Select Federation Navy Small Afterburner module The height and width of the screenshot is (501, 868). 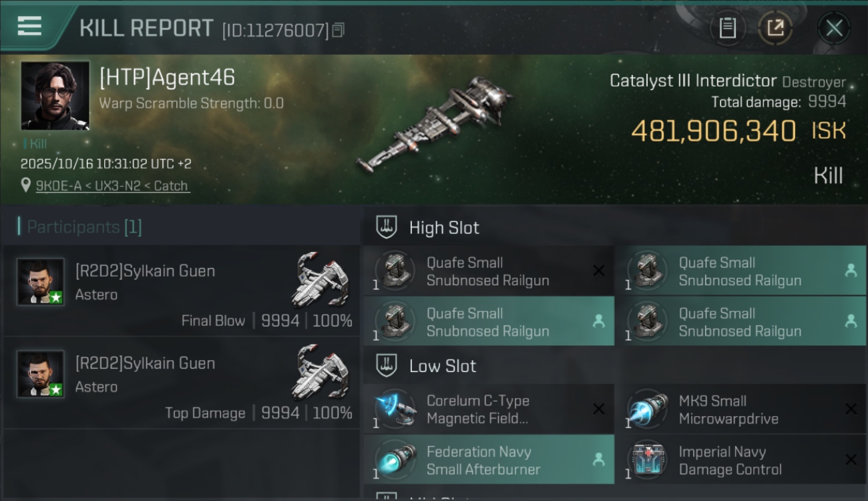coord(489,460)
